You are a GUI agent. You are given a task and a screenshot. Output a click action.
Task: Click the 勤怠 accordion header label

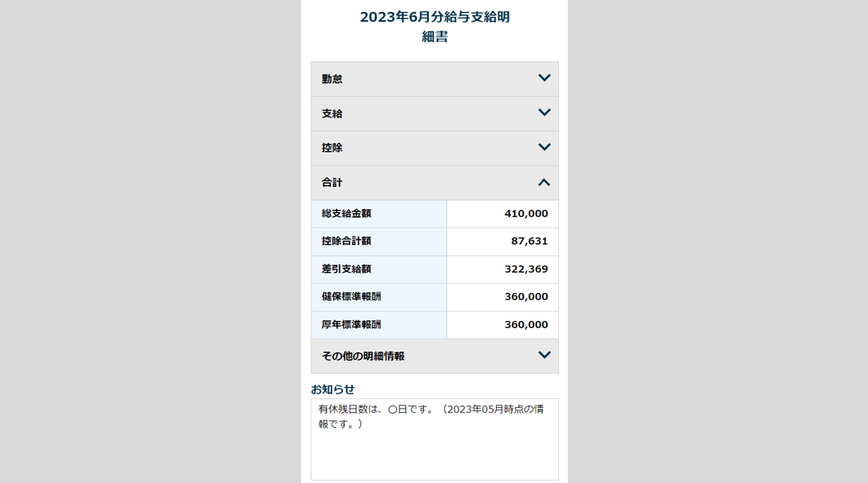pyautogui.click(x=332, y=79)
